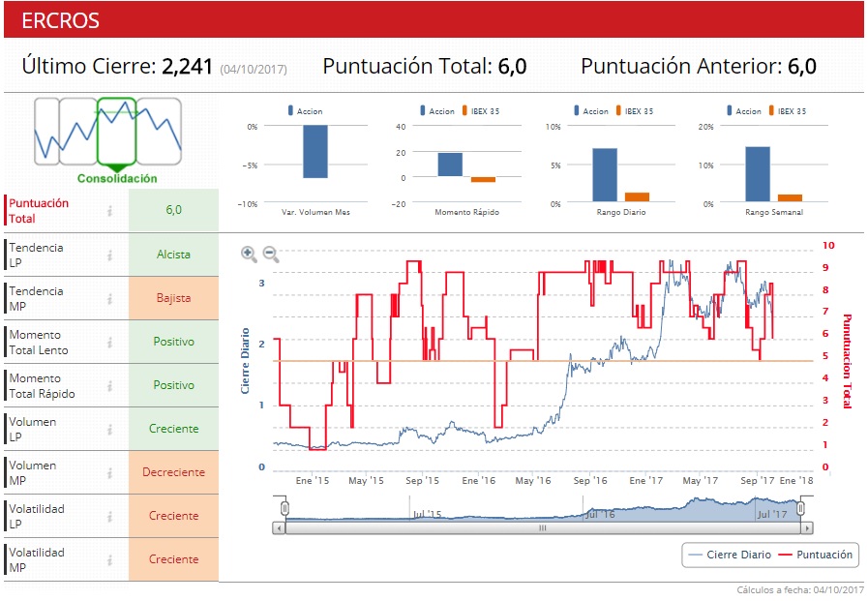Open info icon for Puntuación Total row
This screenshot has height=601, width=868.
[110, 211]
